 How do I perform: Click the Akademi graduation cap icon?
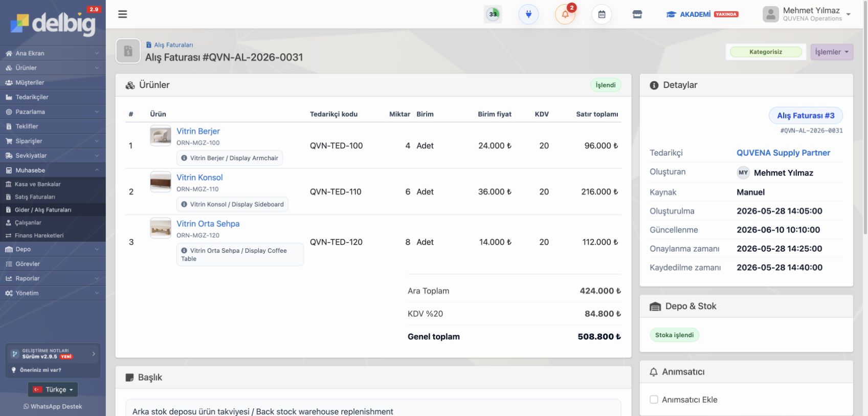671,14
